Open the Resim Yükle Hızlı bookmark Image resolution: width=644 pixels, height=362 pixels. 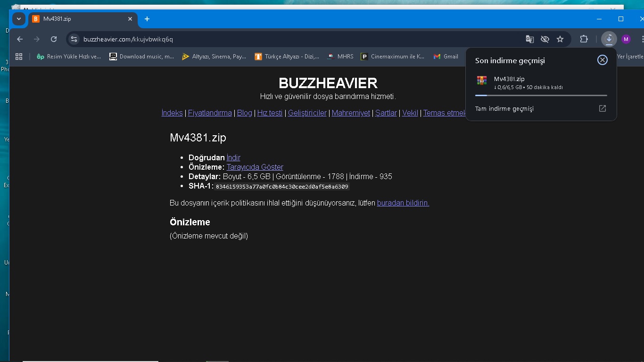point(69,57)
